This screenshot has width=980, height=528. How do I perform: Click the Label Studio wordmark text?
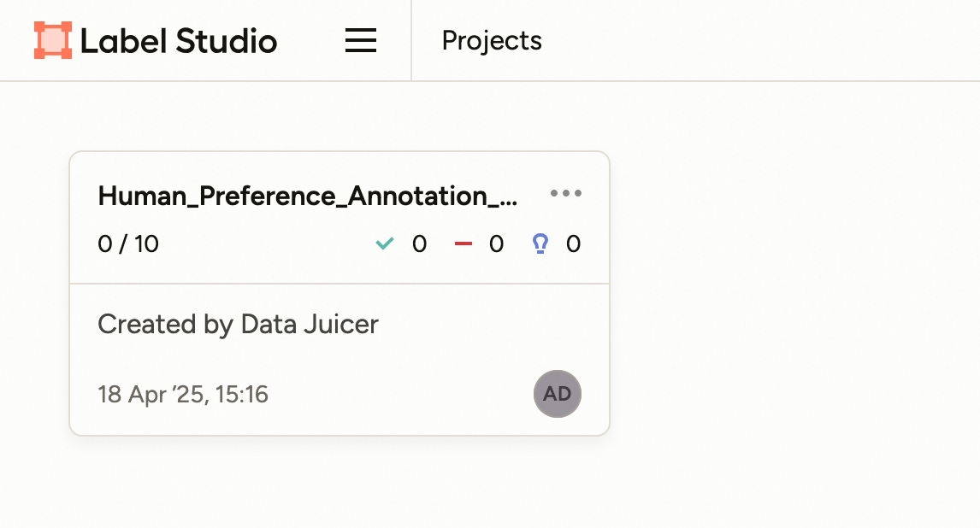click(178, 40)
